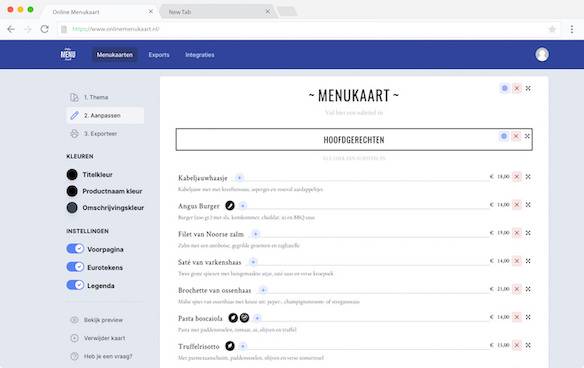
Task: Edit the HOOFDGERECHTEN section heading
Action: [354, 140]
